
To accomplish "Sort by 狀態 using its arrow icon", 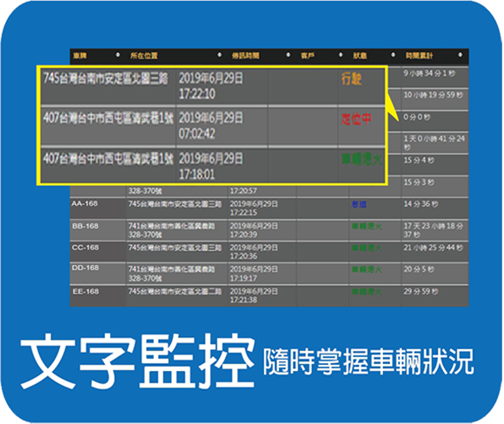I will coord(393,56).
